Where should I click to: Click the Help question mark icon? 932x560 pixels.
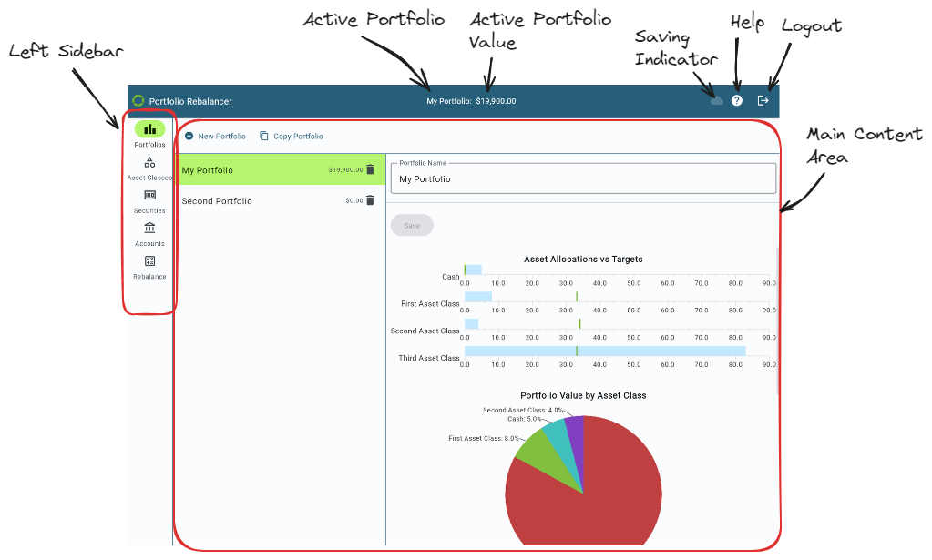[x=737, y=100]
